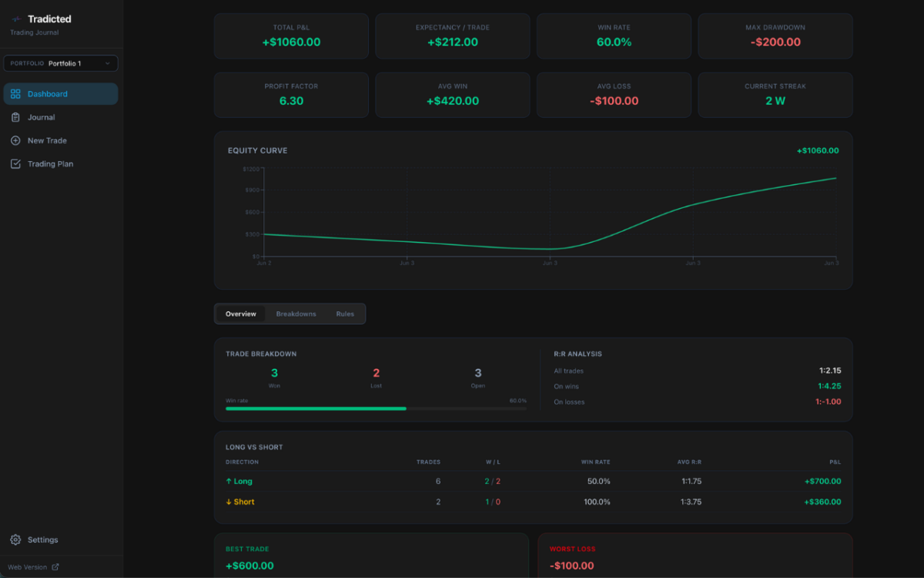
Task: Click the New Trade plus icon
Action: (x=15, y=140)
